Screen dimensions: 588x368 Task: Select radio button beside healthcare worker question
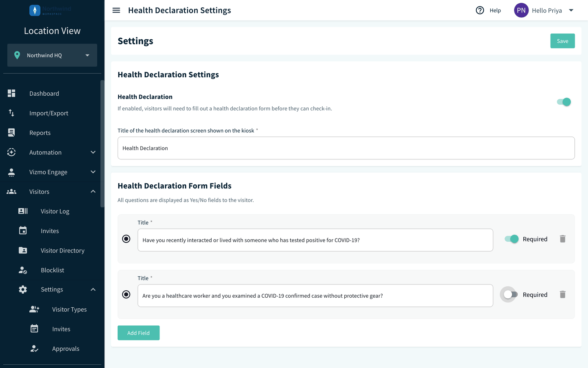click(126, 294)
